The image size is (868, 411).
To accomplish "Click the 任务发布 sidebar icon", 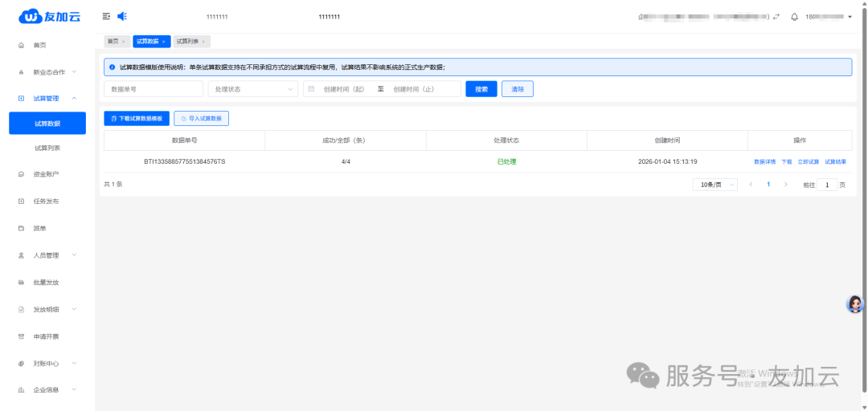I will [x=21, y=201].
